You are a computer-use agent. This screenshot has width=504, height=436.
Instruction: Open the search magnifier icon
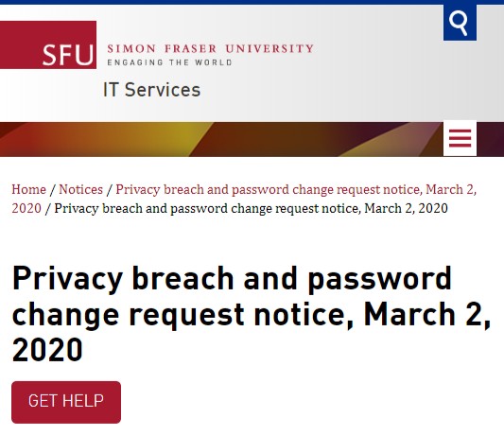460,23
